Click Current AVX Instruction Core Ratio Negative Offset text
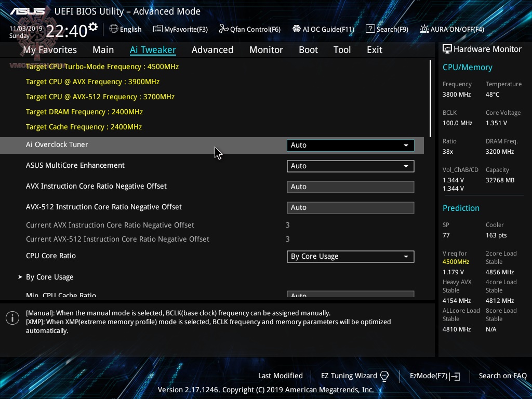The image size is (532, 399). (110, 225)
